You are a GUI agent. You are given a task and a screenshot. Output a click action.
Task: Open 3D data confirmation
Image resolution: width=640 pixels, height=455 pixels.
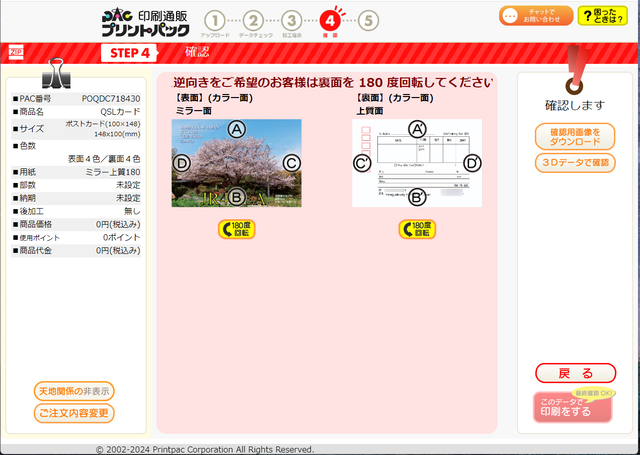(575, 162)
